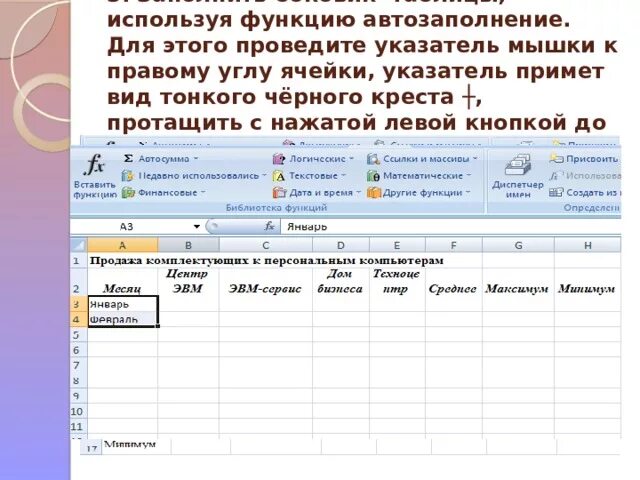This screenshot has width=640, height=480.
Task: Click the title cell 'Продажа комплектующих'
Action: (x=266, y=260)
